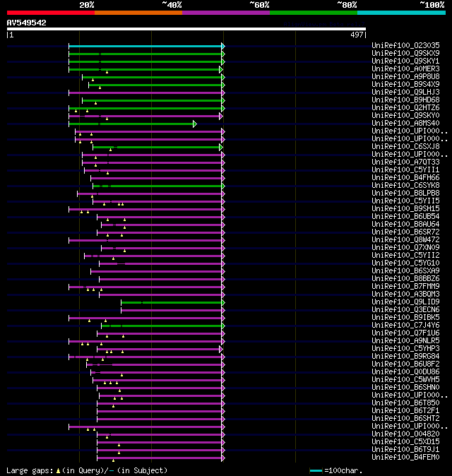The height and width of the screenshot is (476, 452).
Task: Select the AV549542 query title
Action: click(26, 23)
